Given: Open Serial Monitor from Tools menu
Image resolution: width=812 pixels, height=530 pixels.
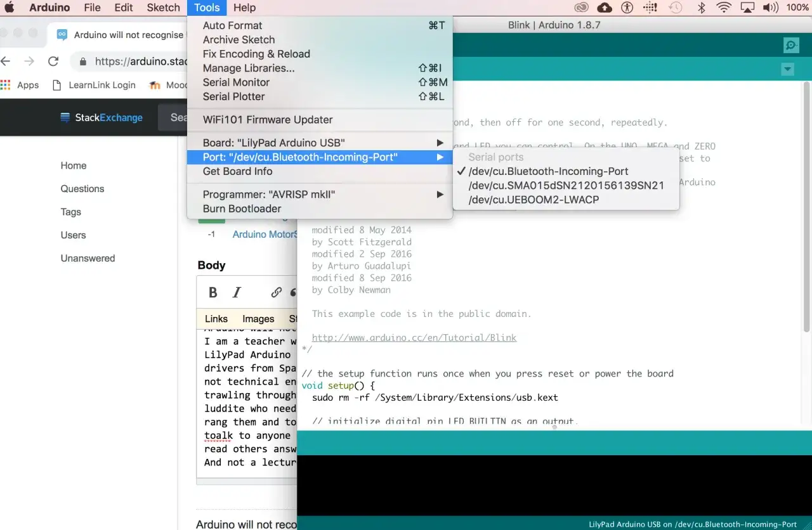Looking at the screenshot, I should pyautogui.click(x=320, y=82).
